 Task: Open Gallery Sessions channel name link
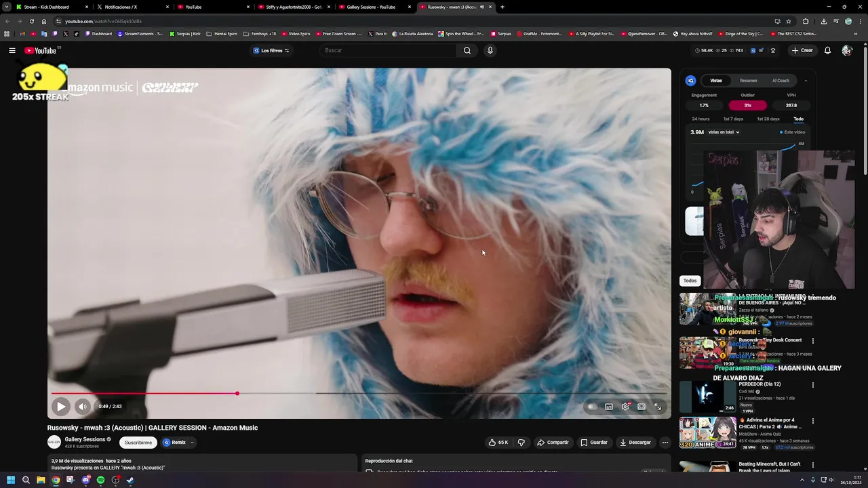point(85,439)
